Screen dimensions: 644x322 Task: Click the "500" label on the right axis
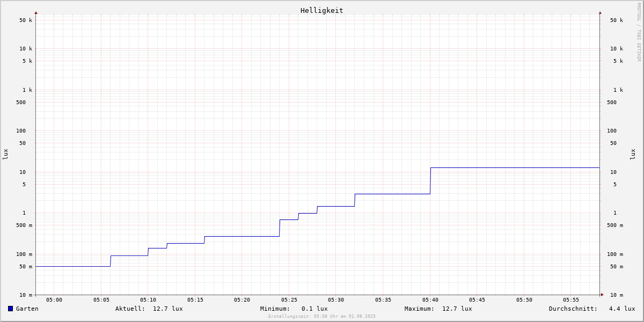coord(612,103)
